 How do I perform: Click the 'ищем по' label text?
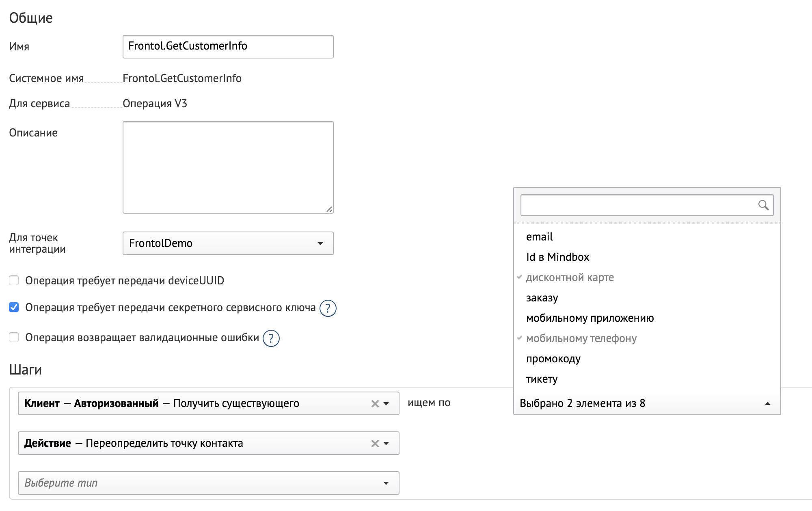429,403
